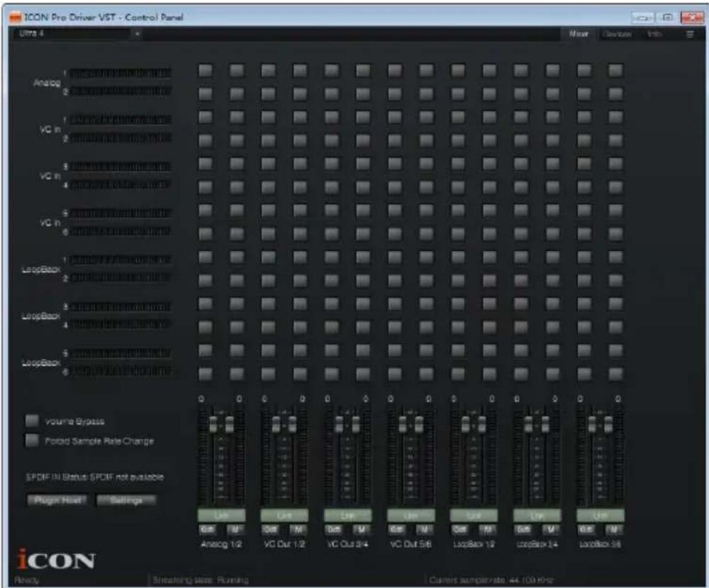The width and height of the screenshot is (709, 588).
Task: Open the Plugin Host button
Action: tap(57, 500)
